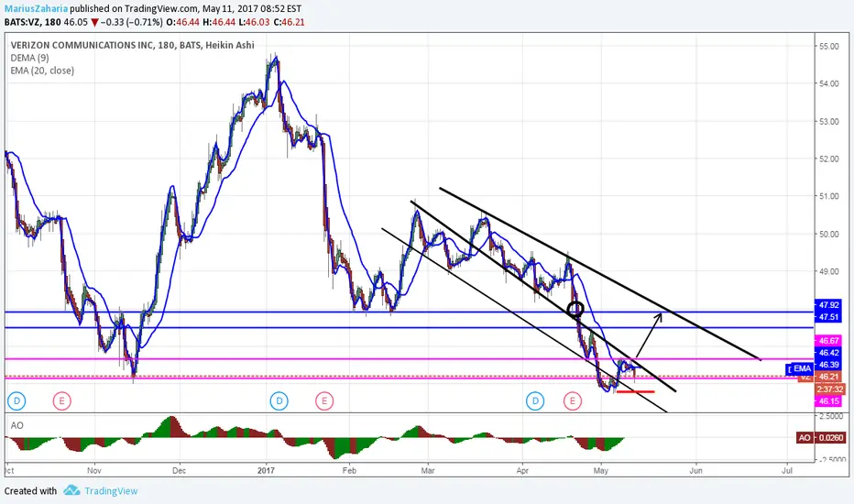This screenshot has height=504, width=854.
Task: Select the EMA (20, close) indicator legend
Action: pos(42,71)
